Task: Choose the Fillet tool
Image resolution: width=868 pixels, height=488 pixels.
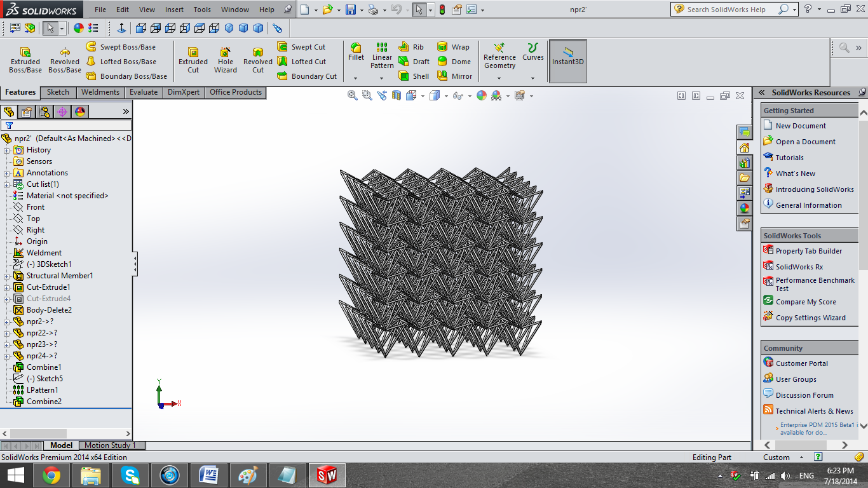Action: [x=356, y=51]
